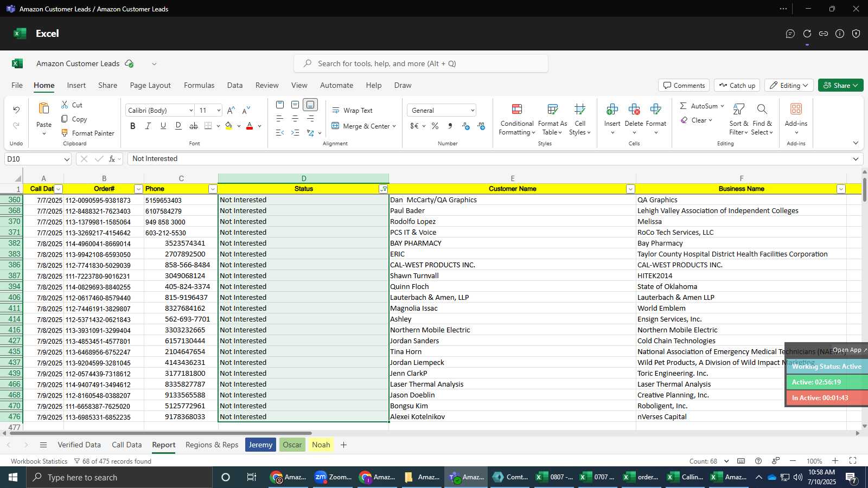Screen dimensions: 868x488
Task: Toggle Bold formatting
Action: click(133, 126)
